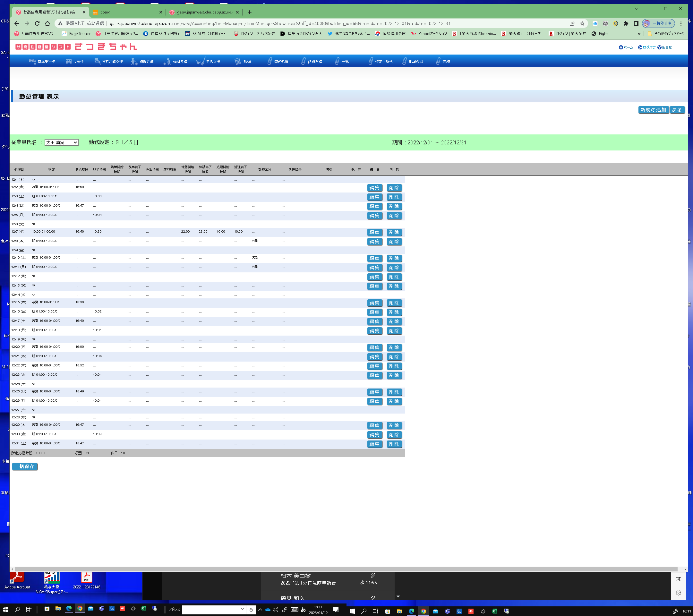Click the browser reload icon
Screen dimensions: 693x616
[x=37, y=23]
